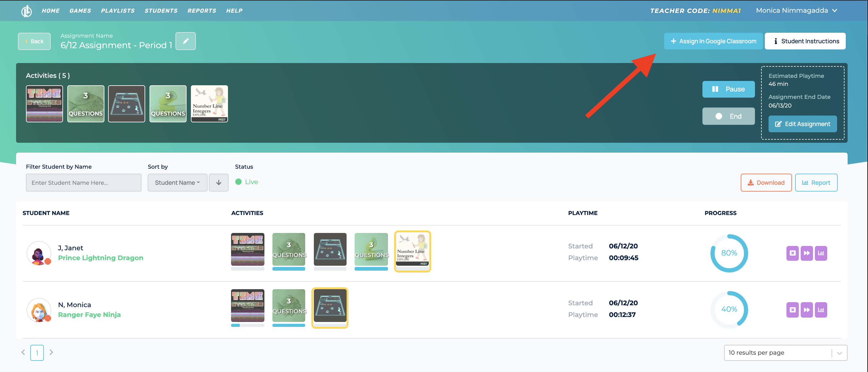This screenshot has height=372, width=868.
Task: Click the Legends of Learning logo icon
Action: coord(26,11)
